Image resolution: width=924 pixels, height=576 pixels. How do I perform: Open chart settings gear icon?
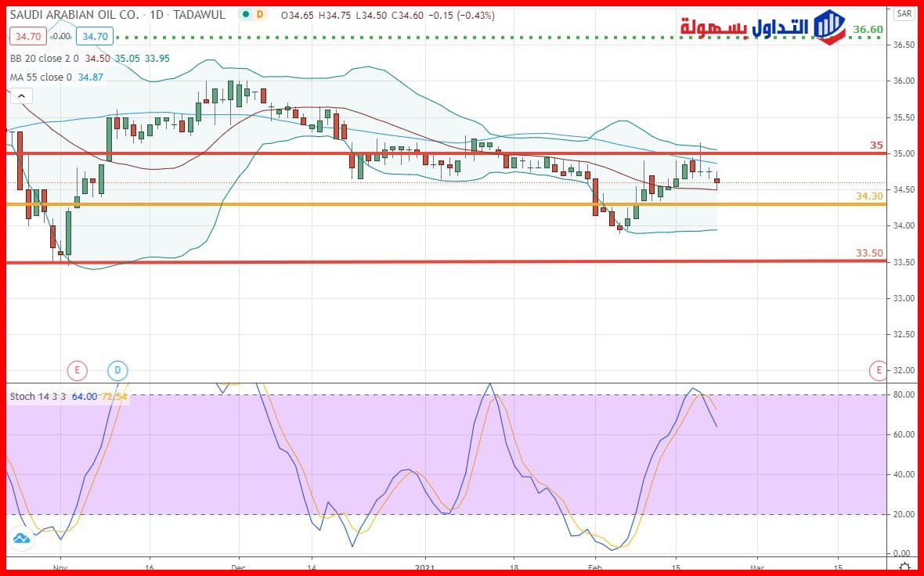click(x=905, y=567)
